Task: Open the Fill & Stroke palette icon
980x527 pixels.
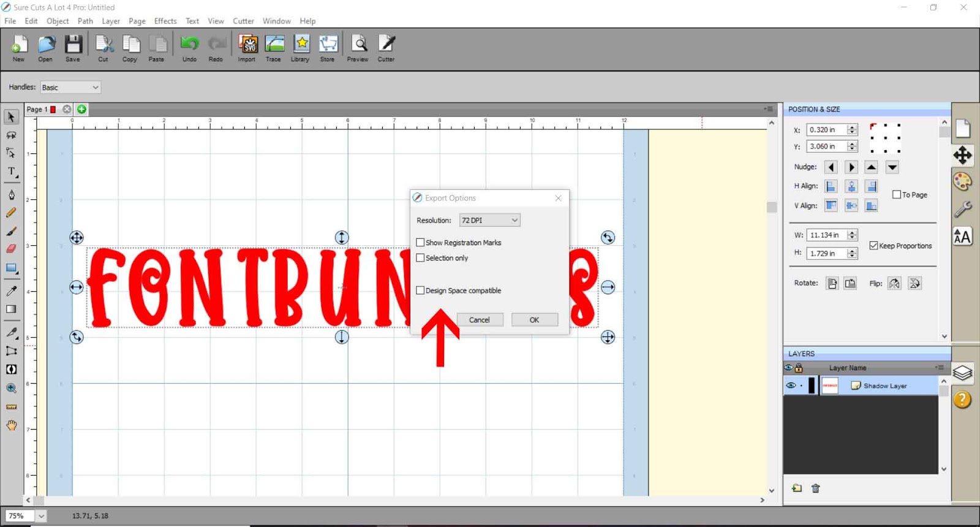Action: coord(962,182)
